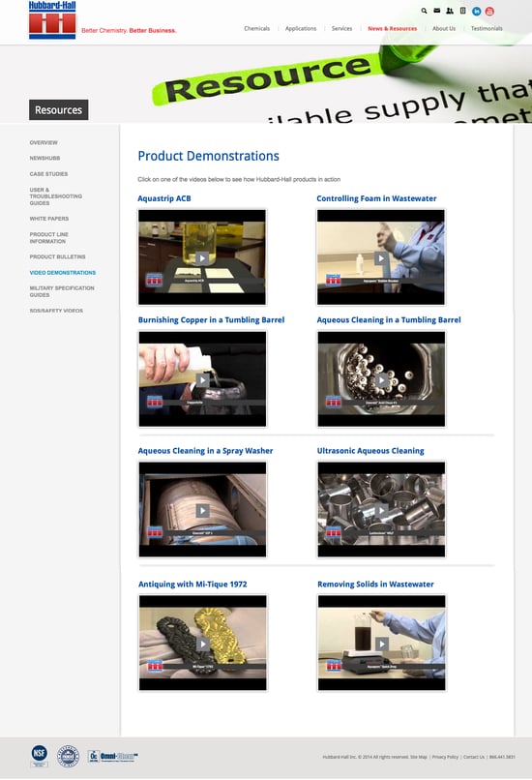This screenshot has width=532, height=780.
Task: Open News & Resources menu
Action: (x=393, y=28)
